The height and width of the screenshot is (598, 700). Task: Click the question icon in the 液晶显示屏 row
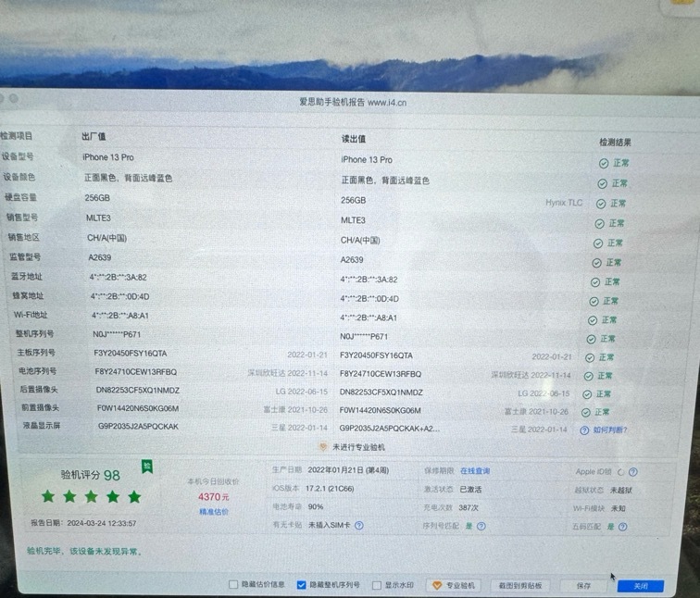(584, 430)
